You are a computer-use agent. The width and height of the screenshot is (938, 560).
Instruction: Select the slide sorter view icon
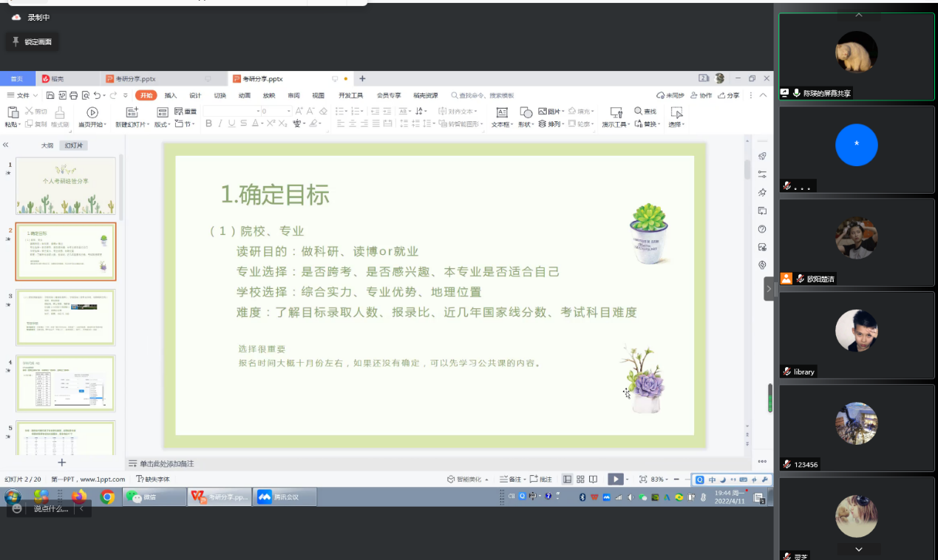581,479
